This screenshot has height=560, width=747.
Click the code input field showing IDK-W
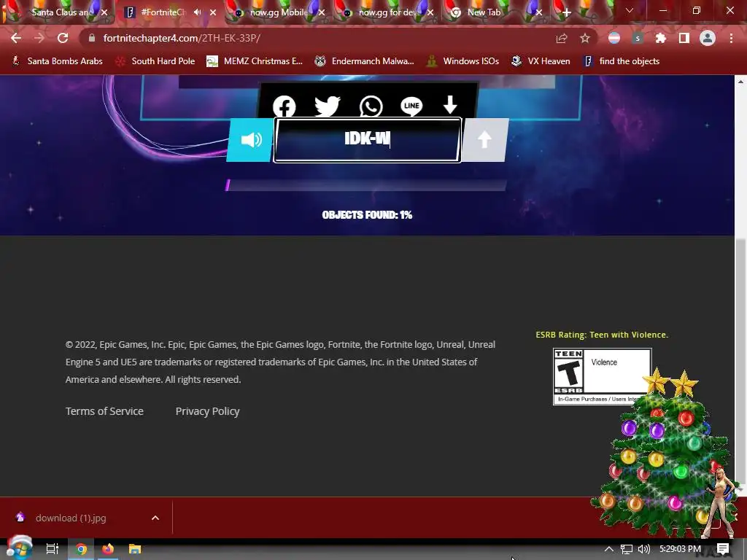pyautogui.click(x=368, y=139)
